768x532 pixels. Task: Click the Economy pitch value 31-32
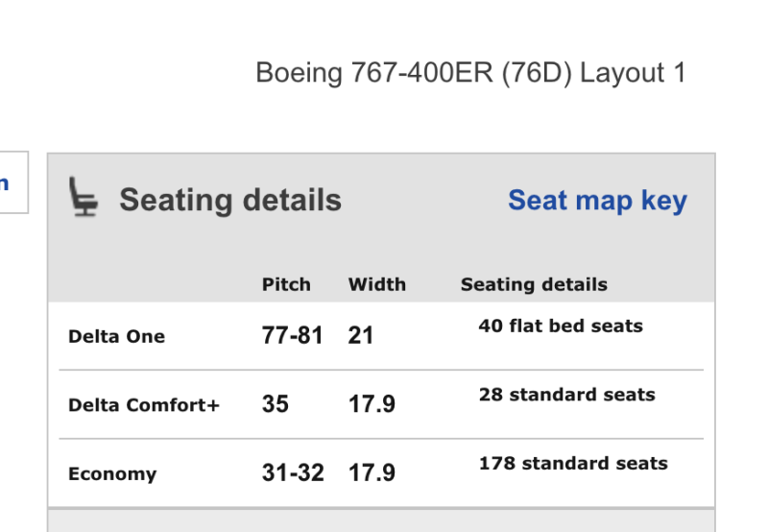[x=293, y=472]
